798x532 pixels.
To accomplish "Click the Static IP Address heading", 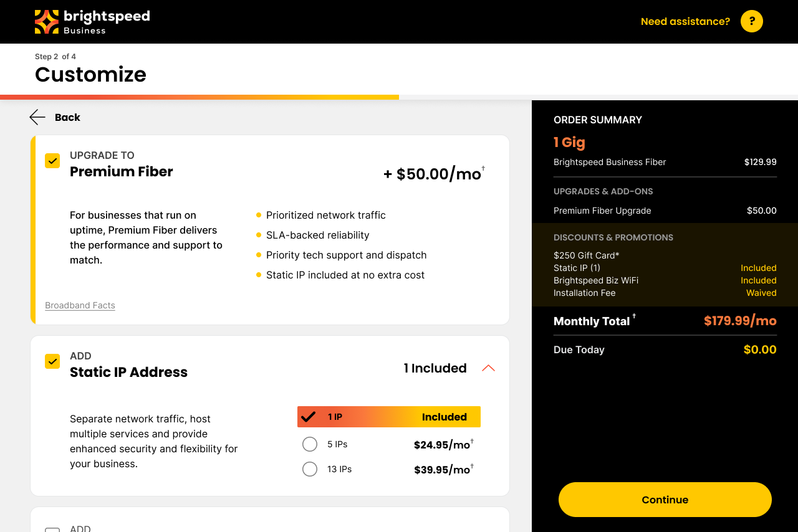I will 128,372.
